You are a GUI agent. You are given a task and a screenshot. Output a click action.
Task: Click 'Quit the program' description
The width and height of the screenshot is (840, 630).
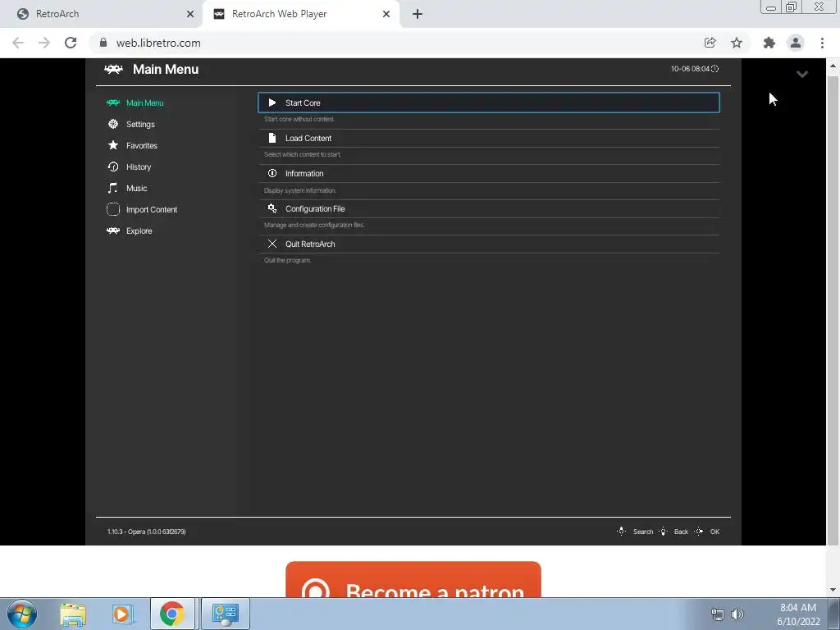click(x=287, y=260)
